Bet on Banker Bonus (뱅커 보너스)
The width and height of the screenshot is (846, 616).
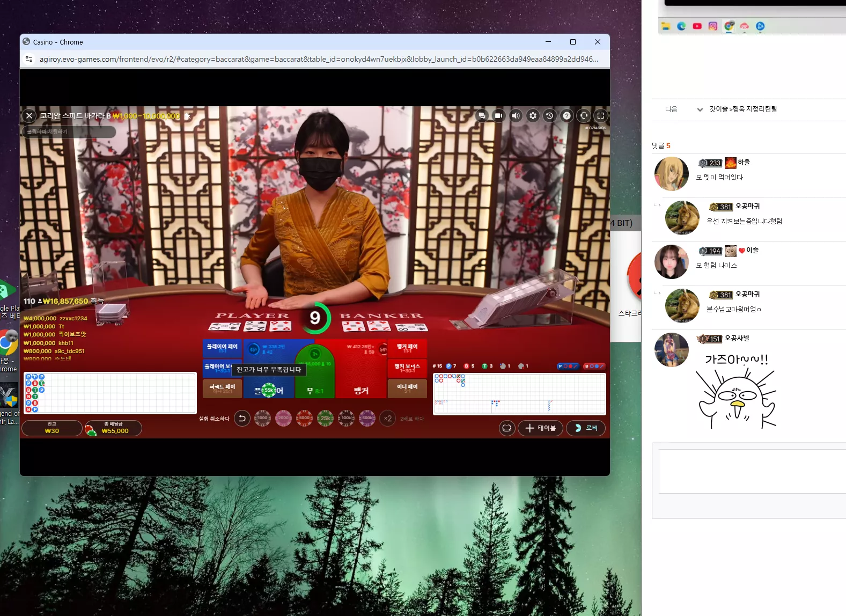[407, 369]
